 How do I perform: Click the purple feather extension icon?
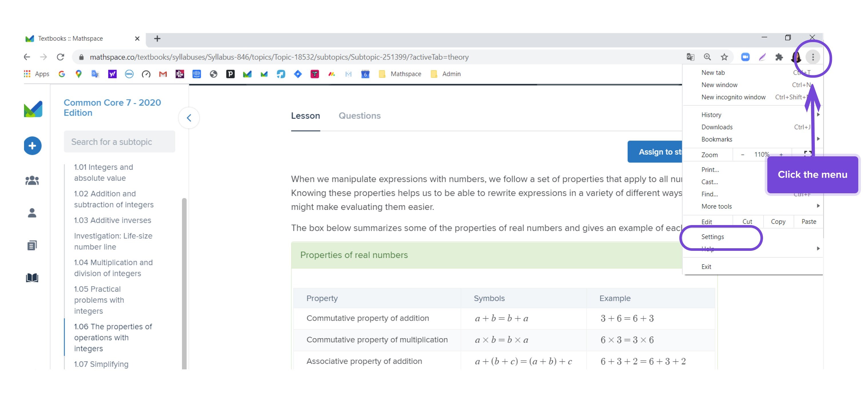[x=762, y=57]
